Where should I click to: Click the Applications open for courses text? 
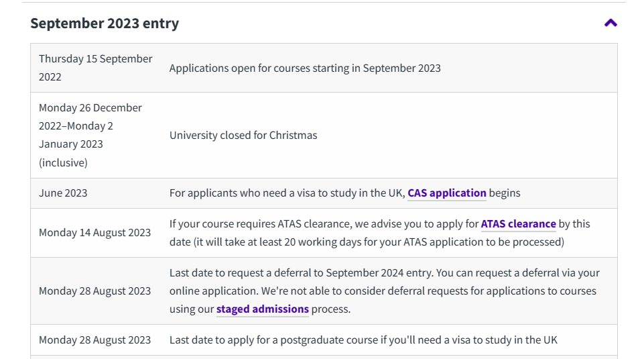coord(305,68)
